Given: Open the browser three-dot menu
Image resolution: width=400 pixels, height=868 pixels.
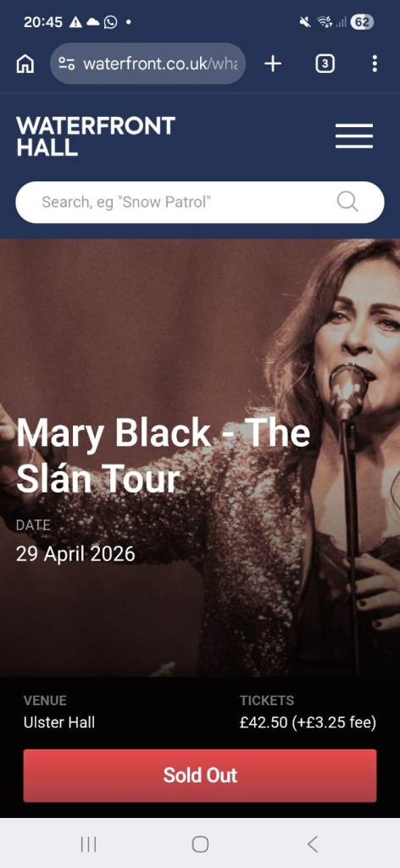Looking at the screenshot, I should 375,64.
